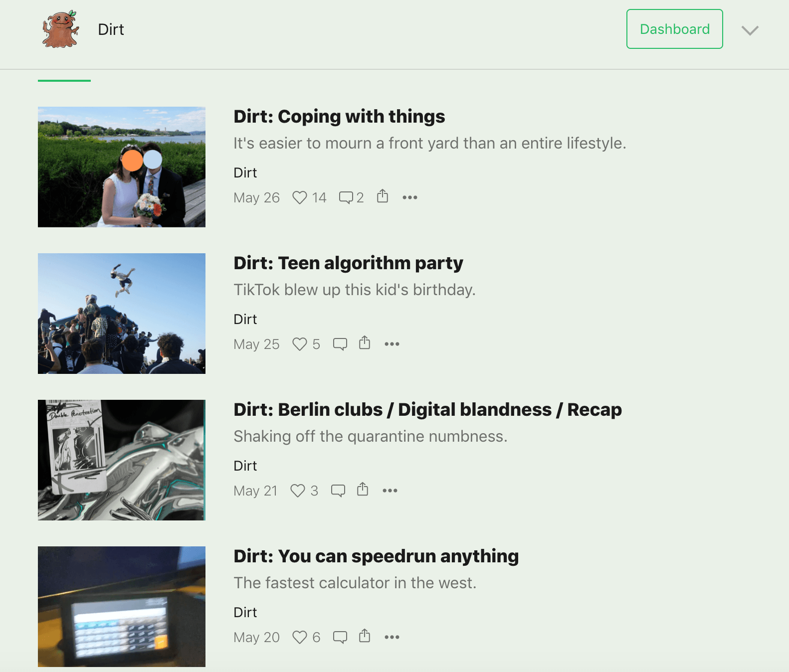The width and height of the screenshot is (789, 672).
Task: Open comments on You can speedrun anything
Action: point(340,637)
